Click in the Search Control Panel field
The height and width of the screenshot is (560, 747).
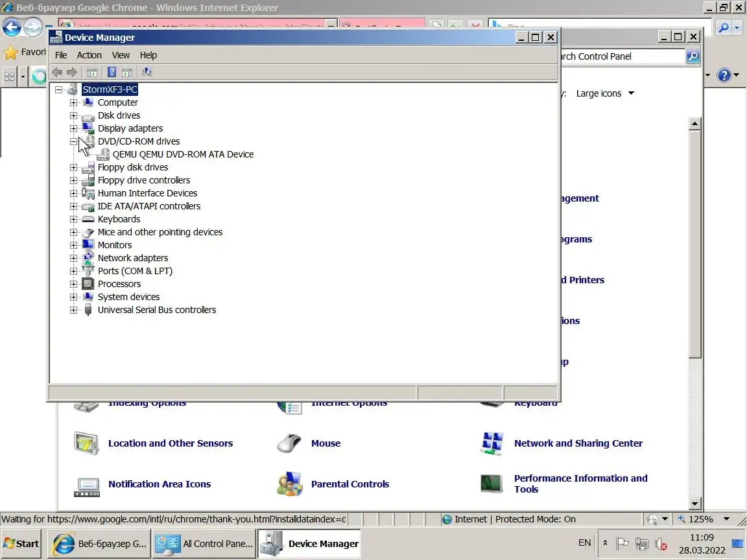622,56
